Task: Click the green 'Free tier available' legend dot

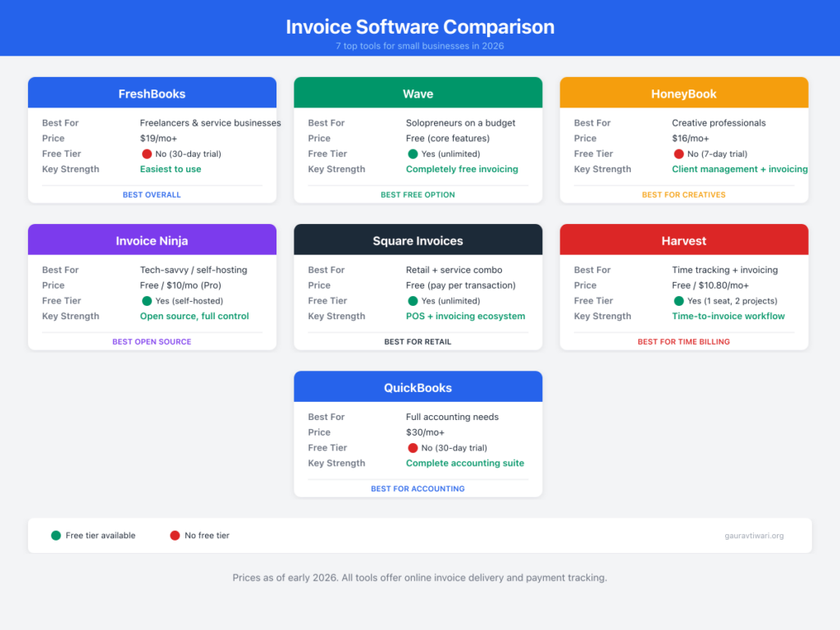Action: (x=55, y=535)
